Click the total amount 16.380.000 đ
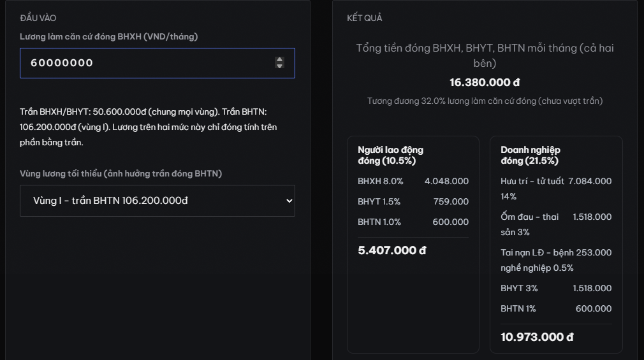The width and height of the screenshot is (644, 360). click(x=485, y=82)
